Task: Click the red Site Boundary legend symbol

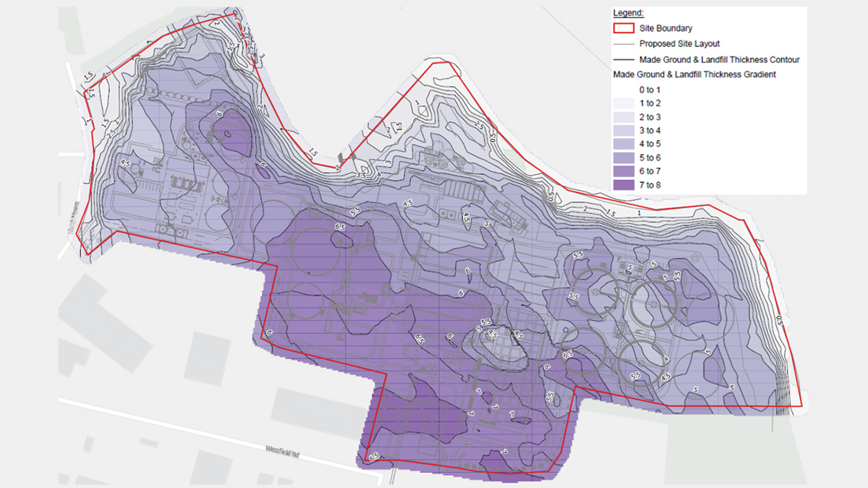Action: point(622,29)
